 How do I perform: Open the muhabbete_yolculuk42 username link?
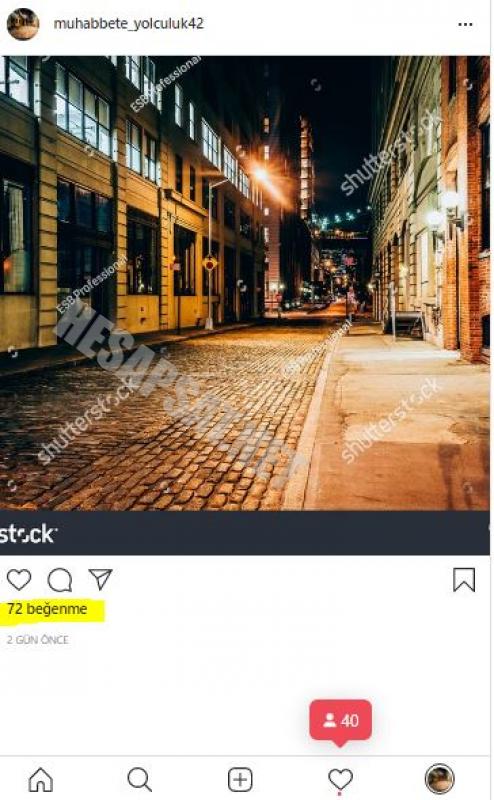point(129,23)
